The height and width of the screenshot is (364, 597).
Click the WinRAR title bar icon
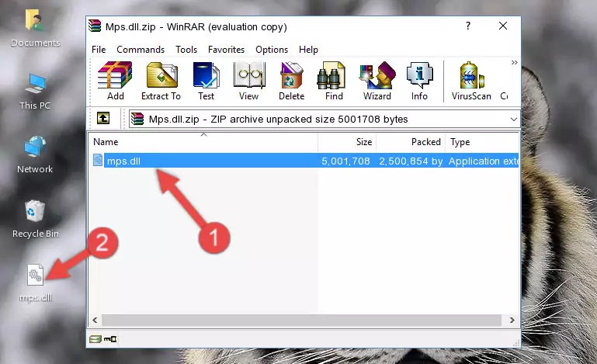point(95,26)
